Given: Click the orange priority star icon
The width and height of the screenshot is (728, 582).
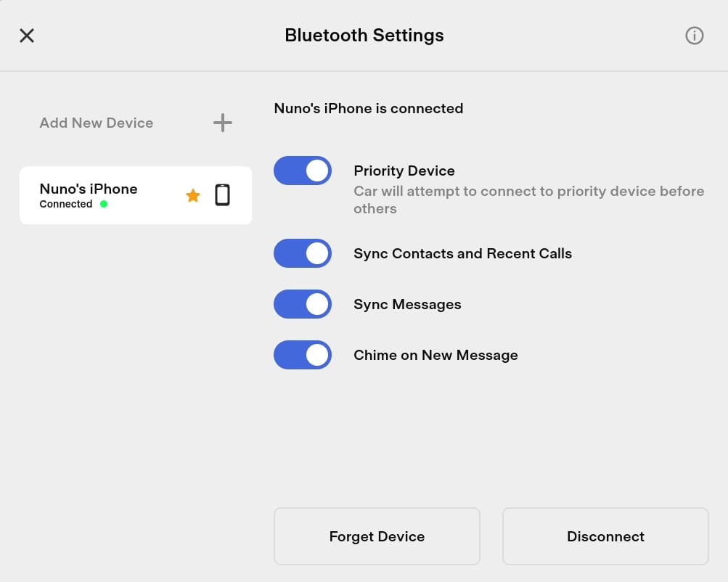Looking at the screenshot, I should pyautogui.click(x=193, y=195).
